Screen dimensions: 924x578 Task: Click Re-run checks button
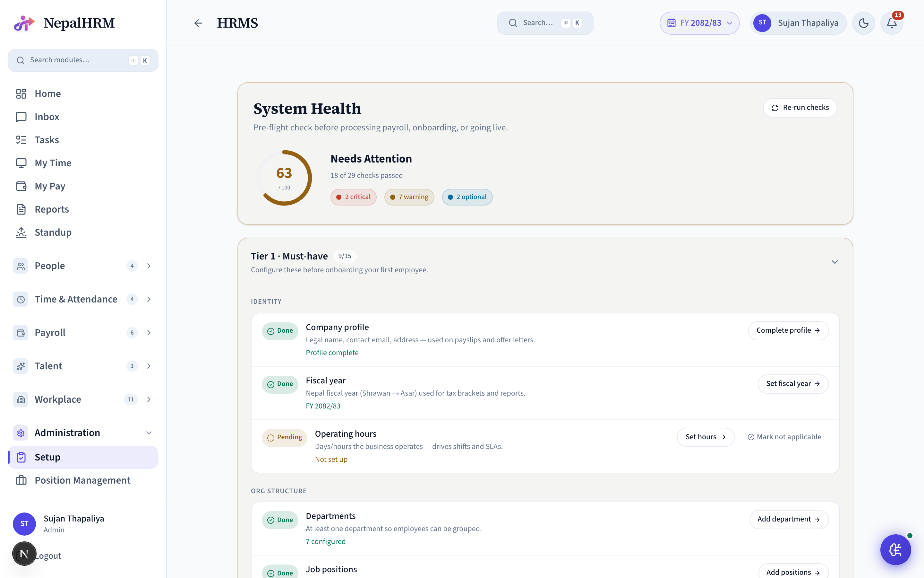(x=800, y=108)
